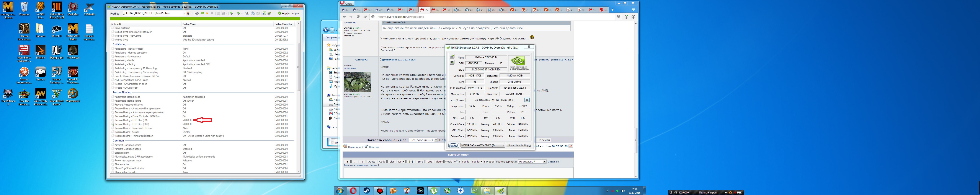Click the Img button in quick reply
980x195 pixels.
(x=420, y=162)
